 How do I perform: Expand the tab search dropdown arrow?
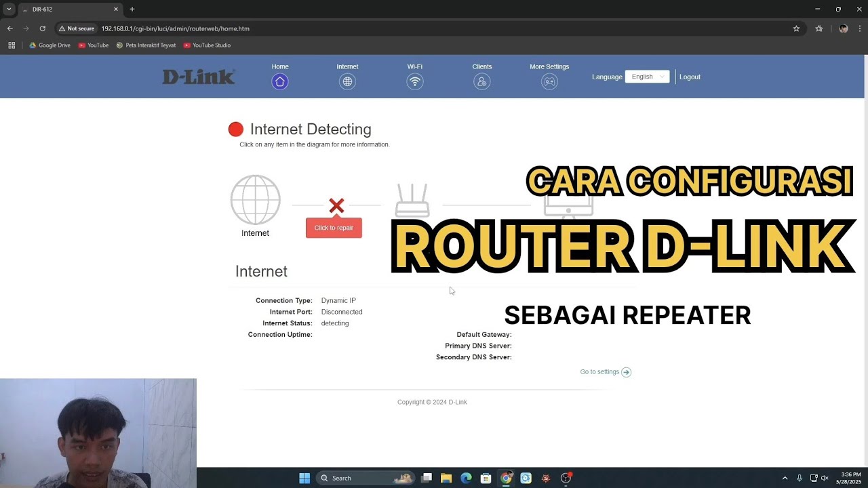[x=9, y=9]
